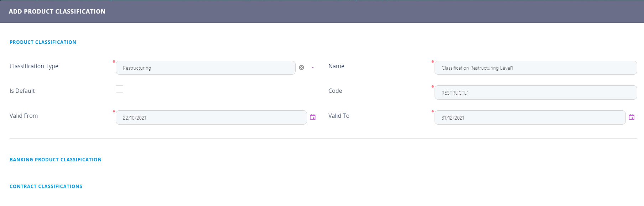Screen dimensions: 644x206
Task: Click the Code field label
Action: coord(335,91)
